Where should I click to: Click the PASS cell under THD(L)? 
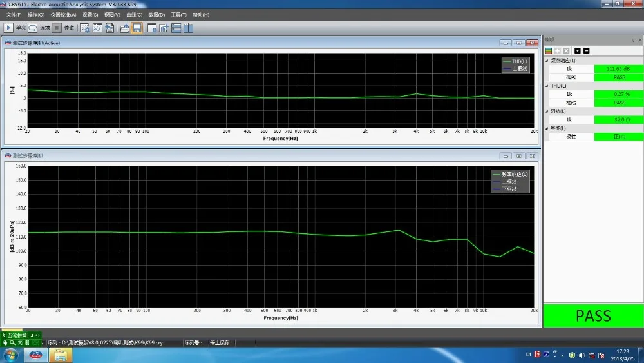[618, 103]
